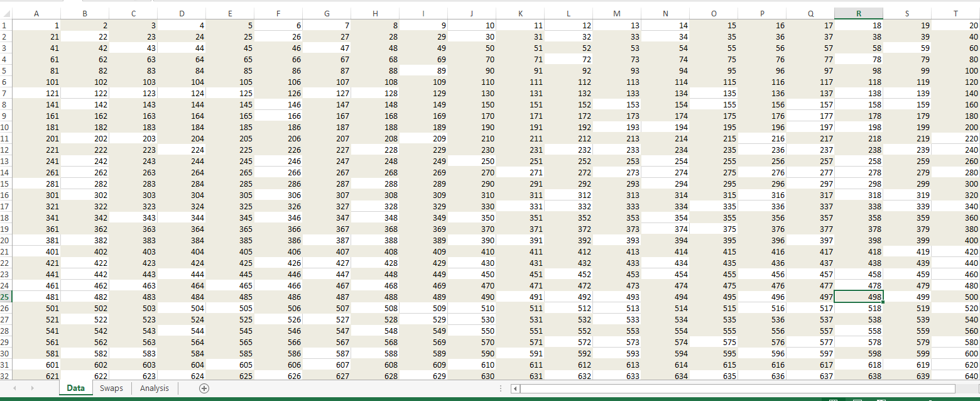Select row 5 header
The width and height of the screenshot is (980, 401).
(6, 70)
